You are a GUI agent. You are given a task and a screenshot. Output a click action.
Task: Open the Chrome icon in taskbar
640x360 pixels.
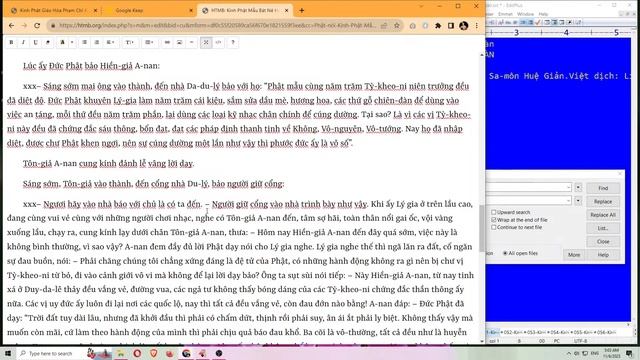(186, 353)
